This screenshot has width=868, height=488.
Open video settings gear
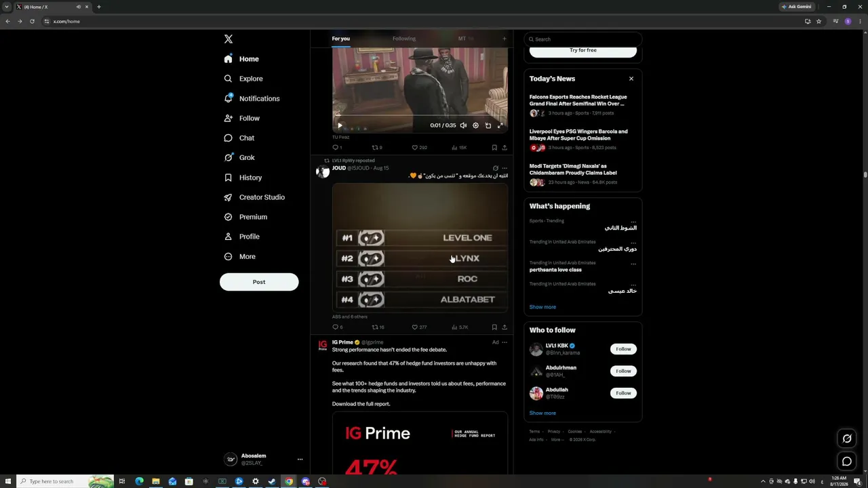[475, 125]
